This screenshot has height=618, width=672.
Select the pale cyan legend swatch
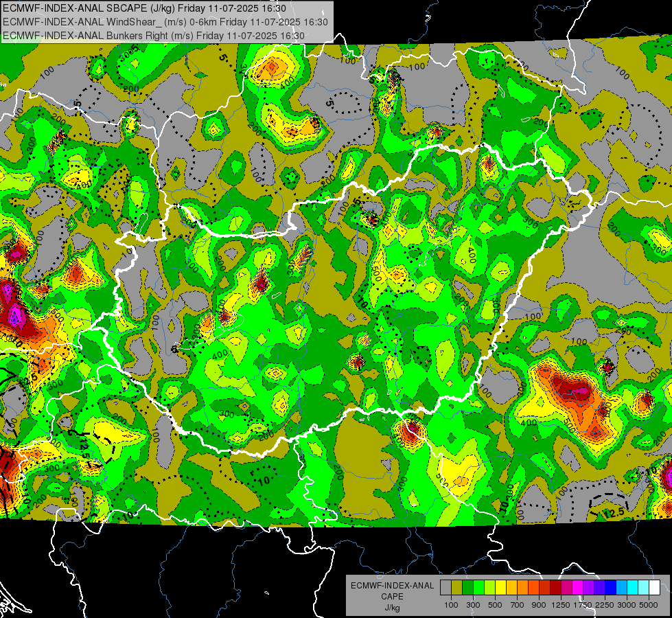(x=643, y=587)
